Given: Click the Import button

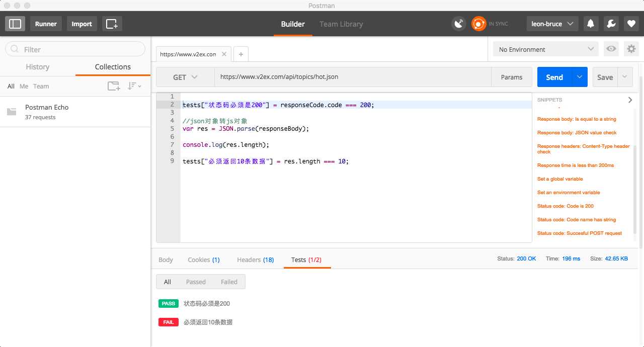Looking at the screenshot, I should (82, 24).
